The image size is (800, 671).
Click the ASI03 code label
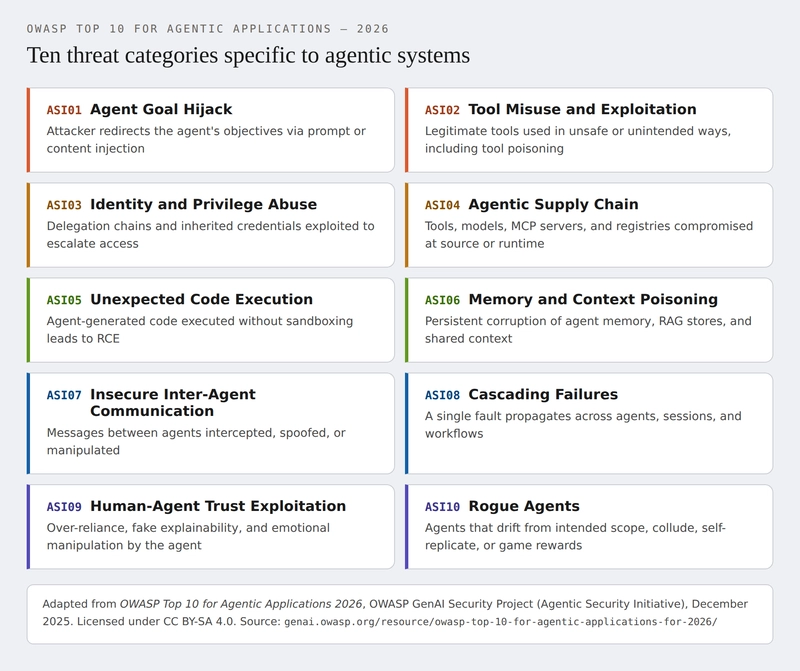tap(64, 205)
